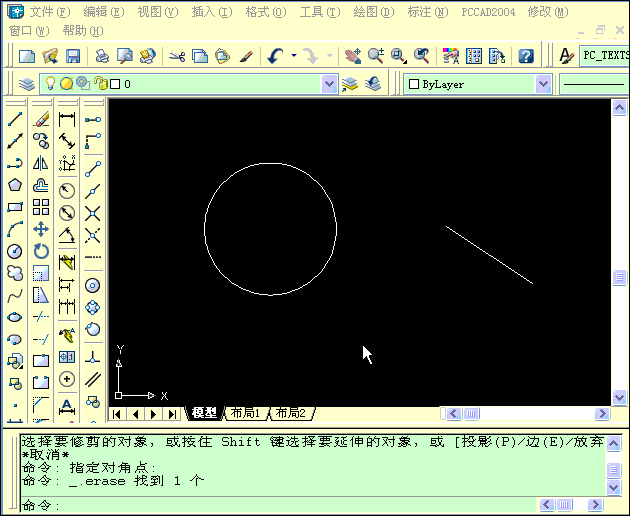The height and width of the screenshot is (516, 630).
Task: Select the 模型 tab
Action: [x=204, y=413]
